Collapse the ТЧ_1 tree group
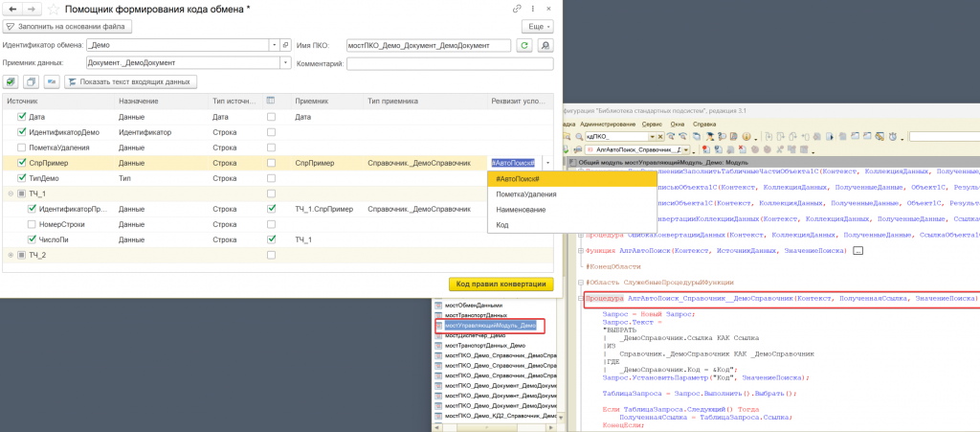 click(x=11, y=193)
